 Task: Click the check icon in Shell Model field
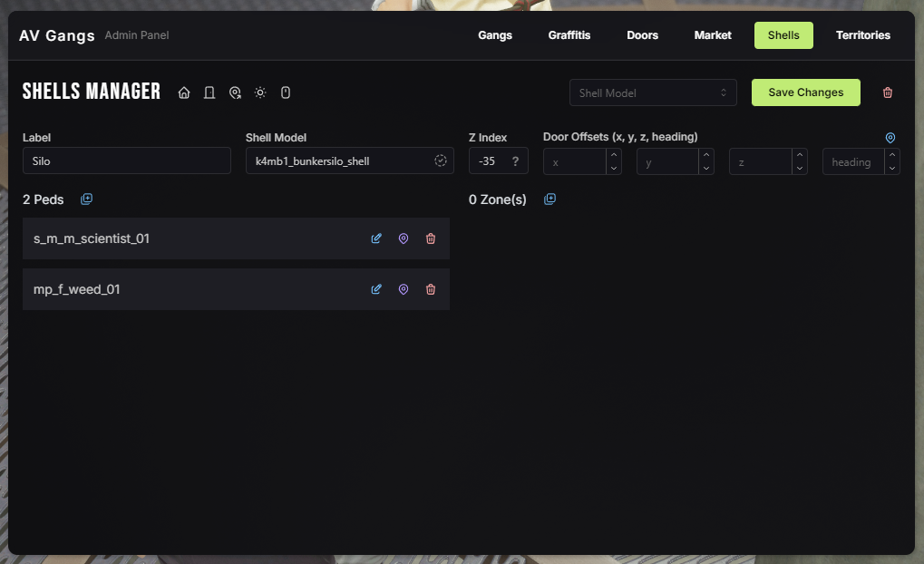coord(441,161)
